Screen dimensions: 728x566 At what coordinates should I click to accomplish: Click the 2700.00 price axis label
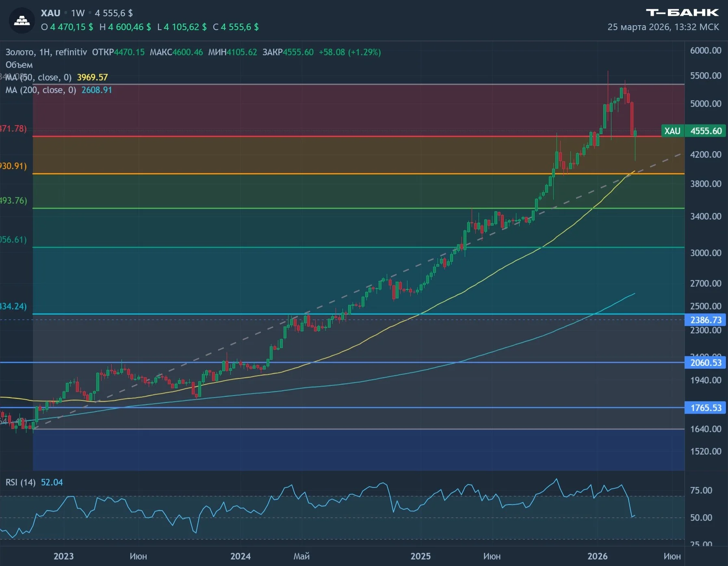[x=706, y=283]
